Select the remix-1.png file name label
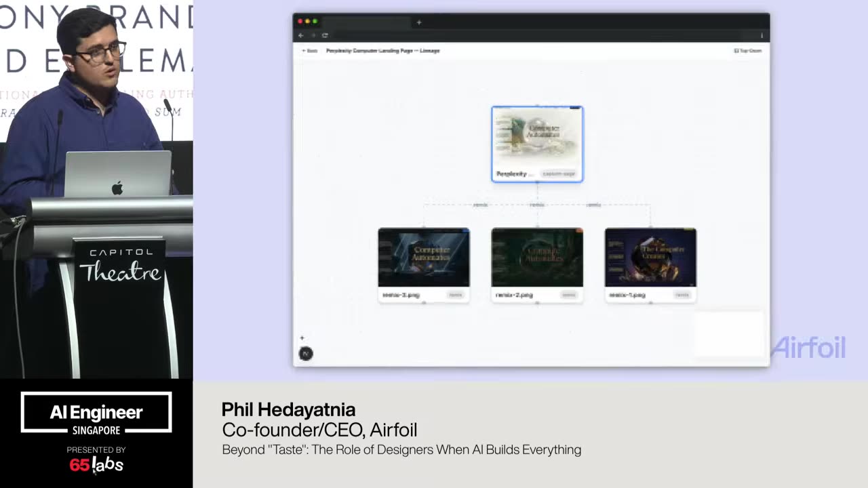This screenshot has width=868, height=488. pyautogui.click(x=627, y=295)
